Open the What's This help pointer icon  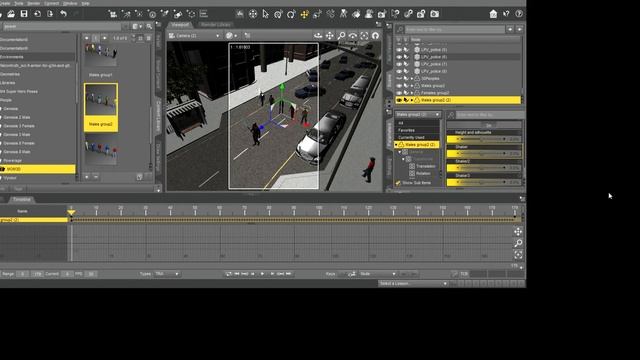pos(506,14)
